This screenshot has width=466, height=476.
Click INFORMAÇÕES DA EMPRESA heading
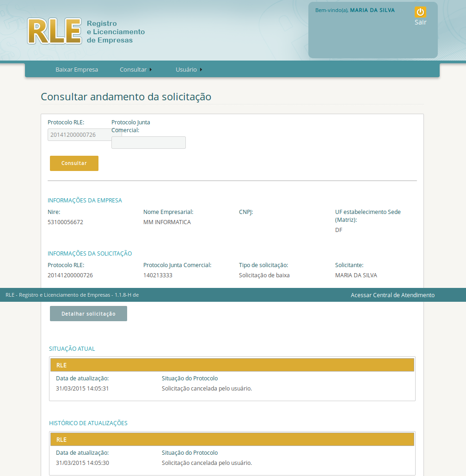point(85,201)
